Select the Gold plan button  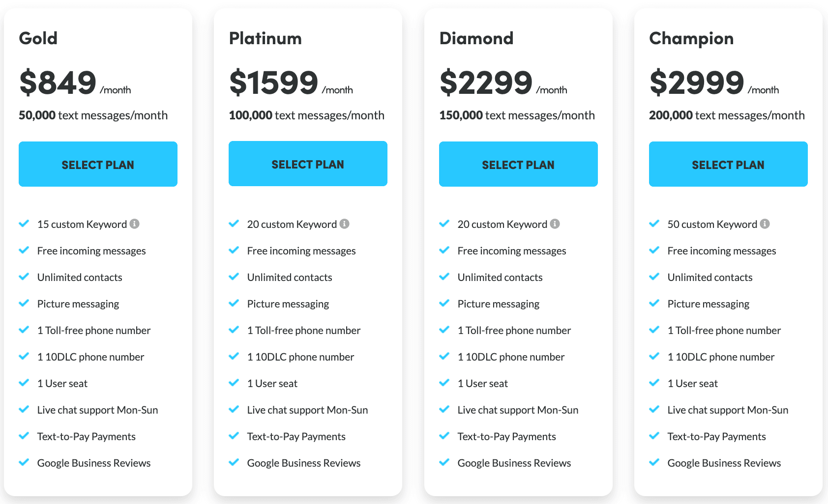pos(98,164)
